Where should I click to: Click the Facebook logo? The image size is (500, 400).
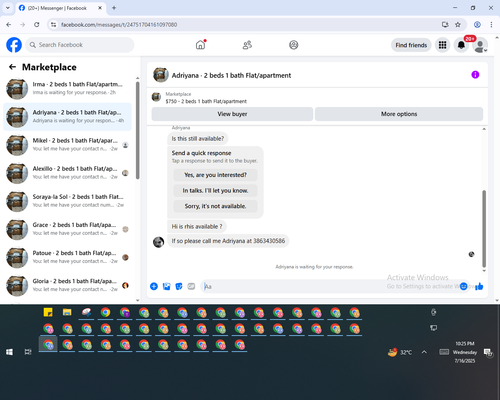pyautogui.click(x=14, y=45)
